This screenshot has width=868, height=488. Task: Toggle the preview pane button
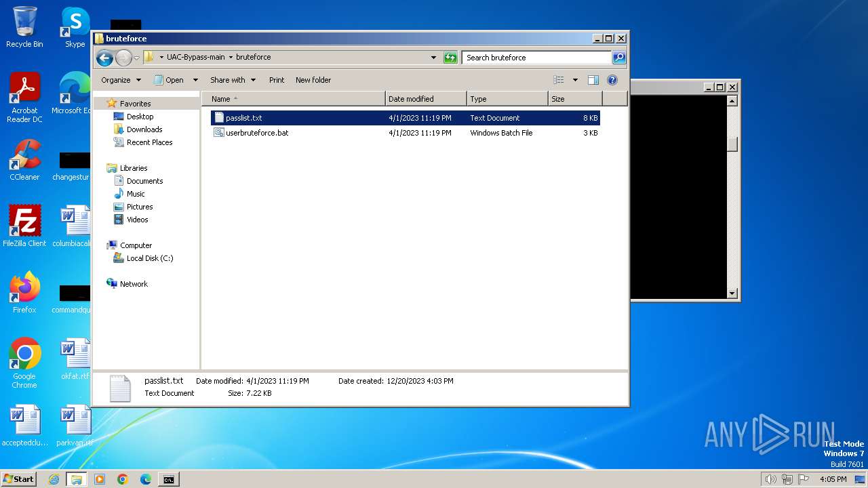(593, 80)
